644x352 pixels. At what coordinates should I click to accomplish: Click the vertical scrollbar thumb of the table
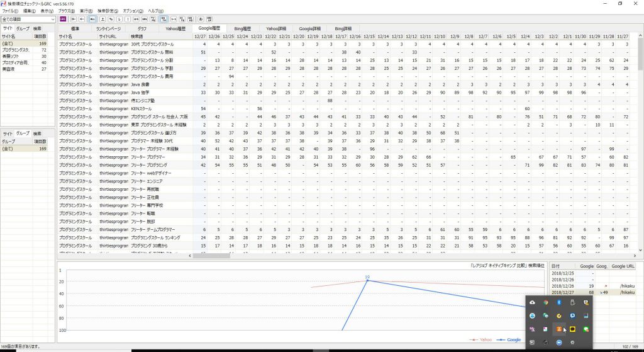click(640, 54)
